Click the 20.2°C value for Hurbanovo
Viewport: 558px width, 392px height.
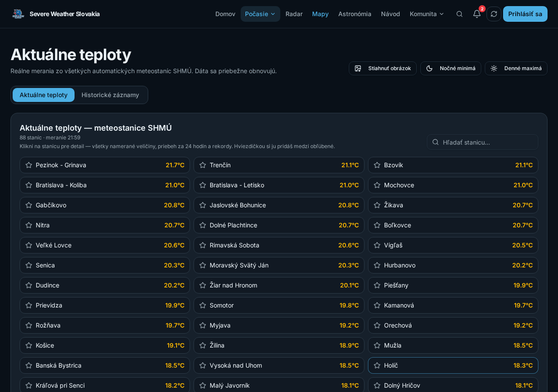pyautogui.click(x=522, y=265)
